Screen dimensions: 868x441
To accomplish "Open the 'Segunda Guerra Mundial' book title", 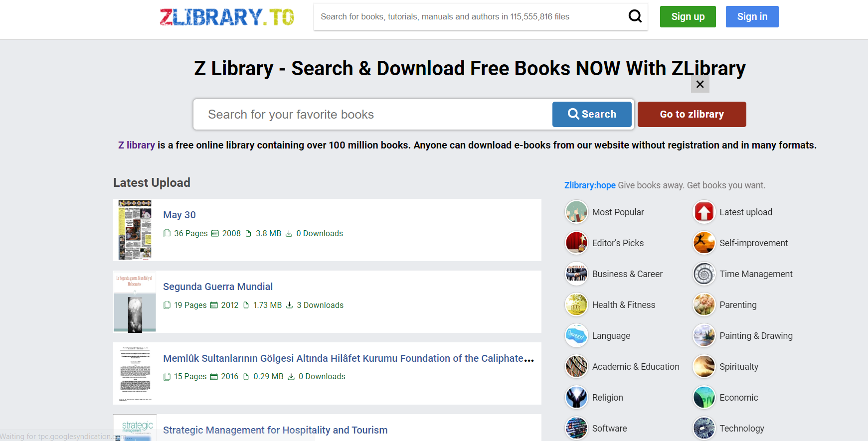I will [218, 287].
